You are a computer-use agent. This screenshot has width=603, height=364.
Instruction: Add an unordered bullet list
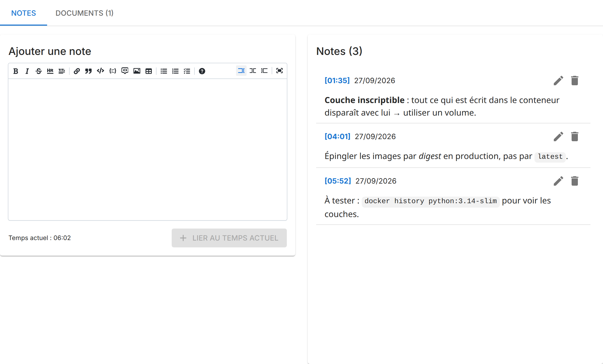tap(164, 71)
